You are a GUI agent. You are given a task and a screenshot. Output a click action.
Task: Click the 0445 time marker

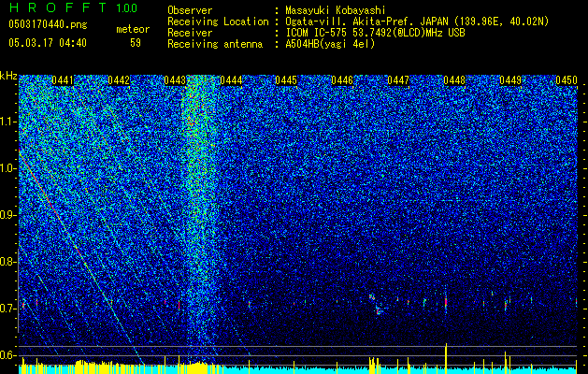click(286, 80)
